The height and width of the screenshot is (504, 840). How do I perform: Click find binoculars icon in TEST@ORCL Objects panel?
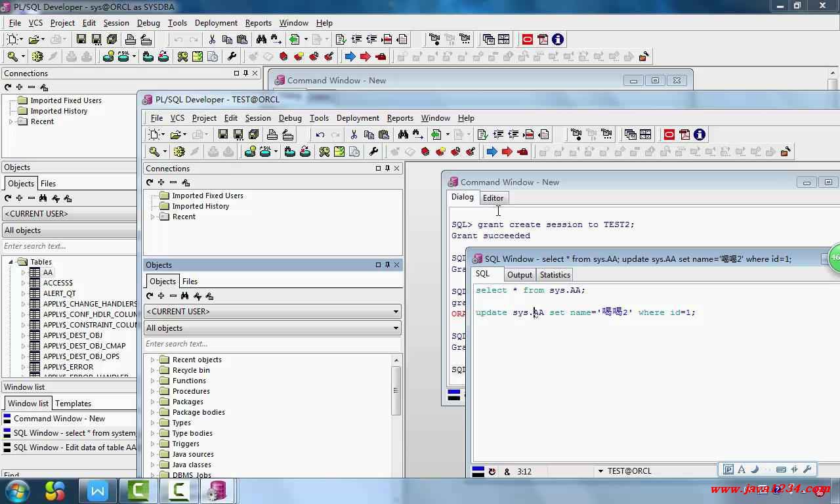coord(185,296)
